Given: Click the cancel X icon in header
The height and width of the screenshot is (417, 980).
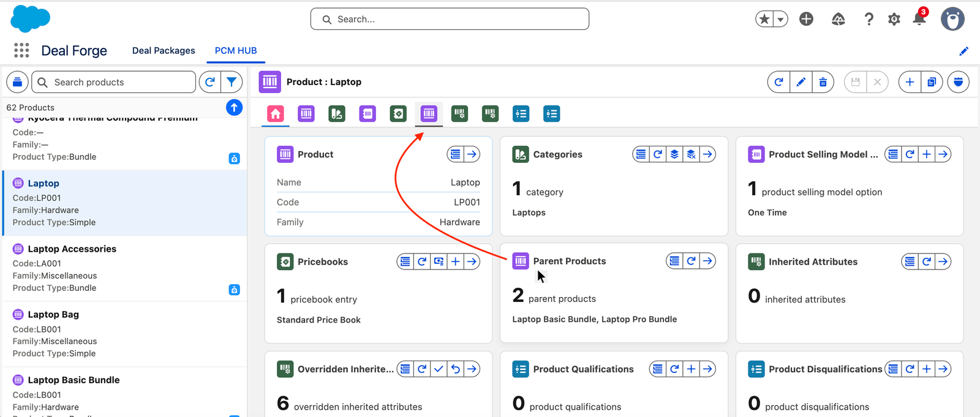Looking at the screenshot, I should coord(878,82).
